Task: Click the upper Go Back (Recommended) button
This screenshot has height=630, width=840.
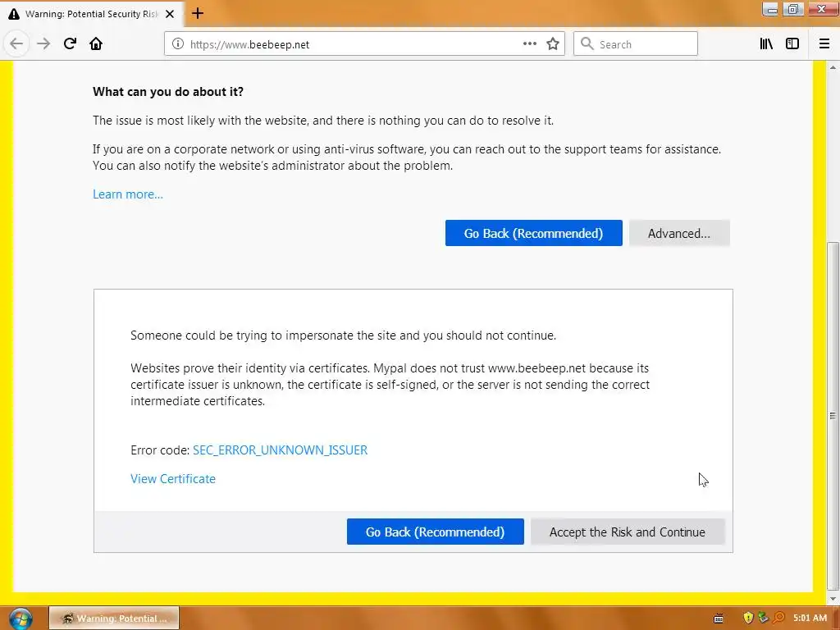Action: pos(533,233)
